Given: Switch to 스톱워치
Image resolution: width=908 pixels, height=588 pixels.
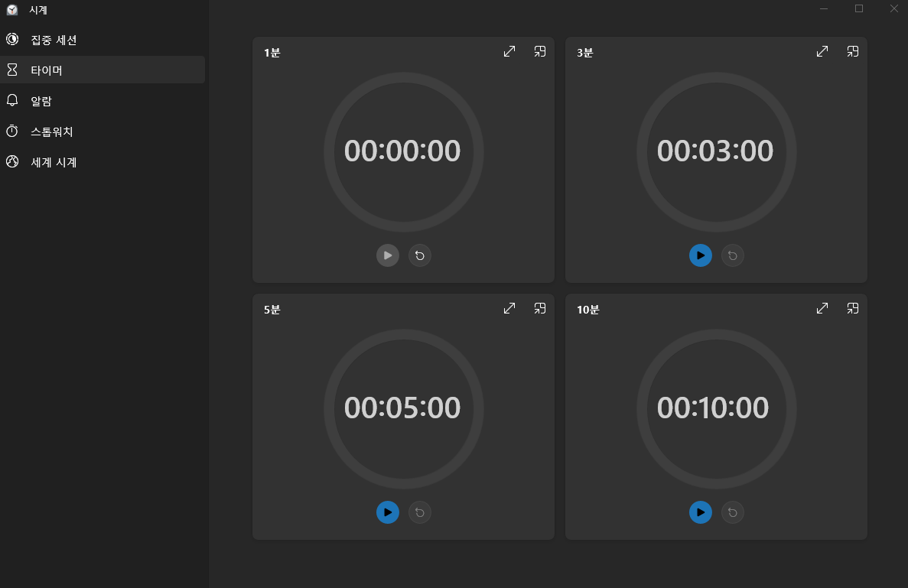Looking at the screenshot, I should tap(103, 132).
